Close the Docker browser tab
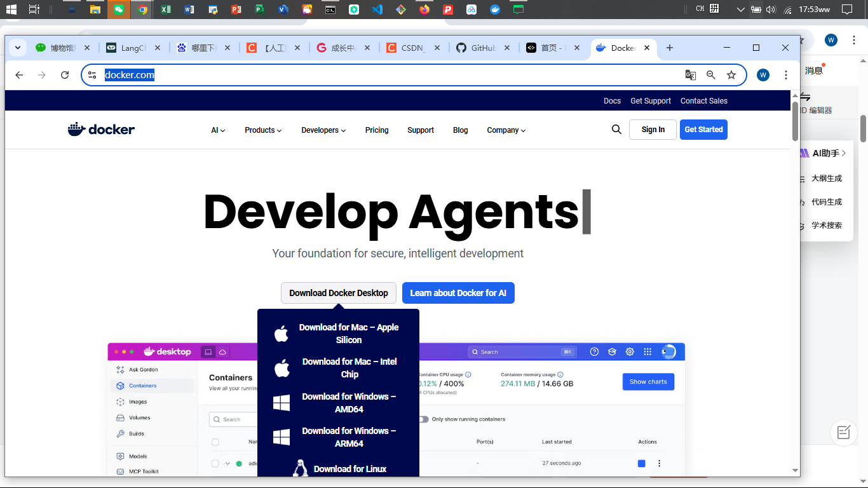This screenshot has height=488, width=868. (648, 48)
